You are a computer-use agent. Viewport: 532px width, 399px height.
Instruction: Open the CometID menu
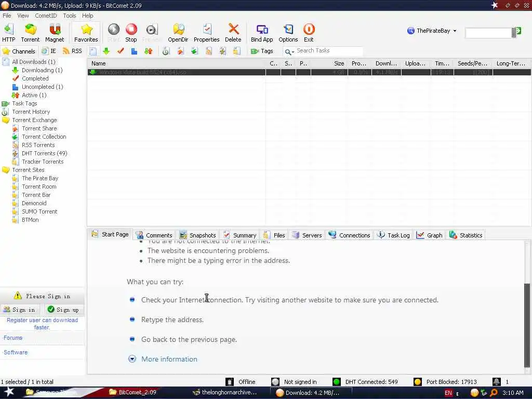pos(46,16)
